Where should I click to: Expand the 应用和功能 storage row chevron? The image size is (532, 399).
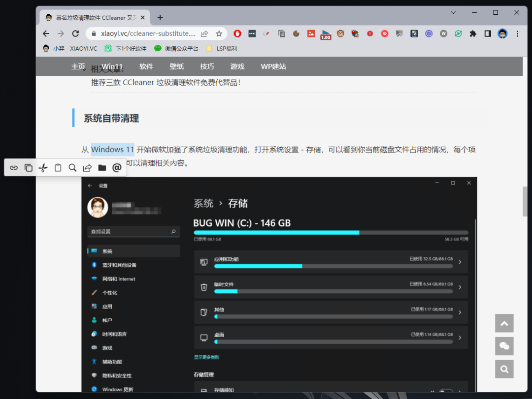click(x=460, y=262)
